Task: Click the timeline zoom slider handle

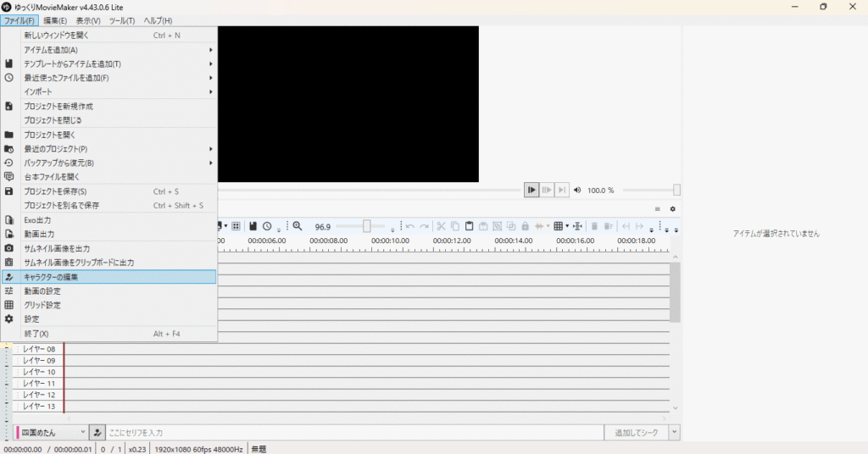Action: (367, 226)
